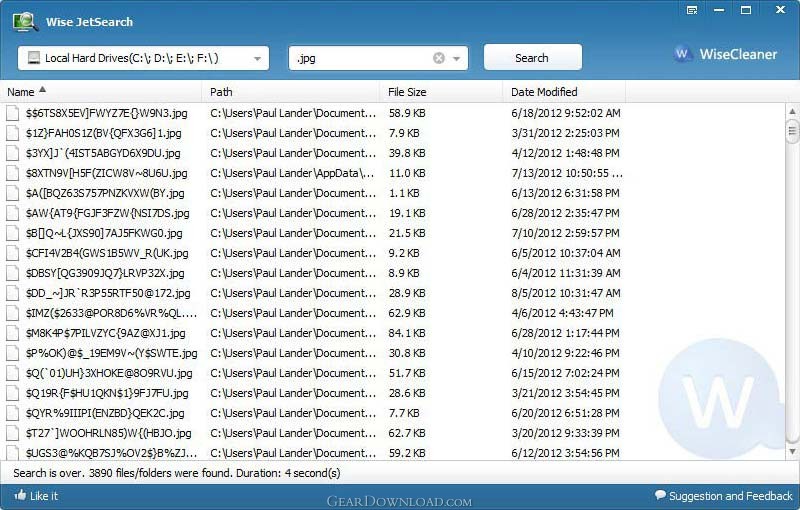This screenshot has width=800, height=510.
Task: Click the Like it thumbs-up icon
Action: (19, 496)
